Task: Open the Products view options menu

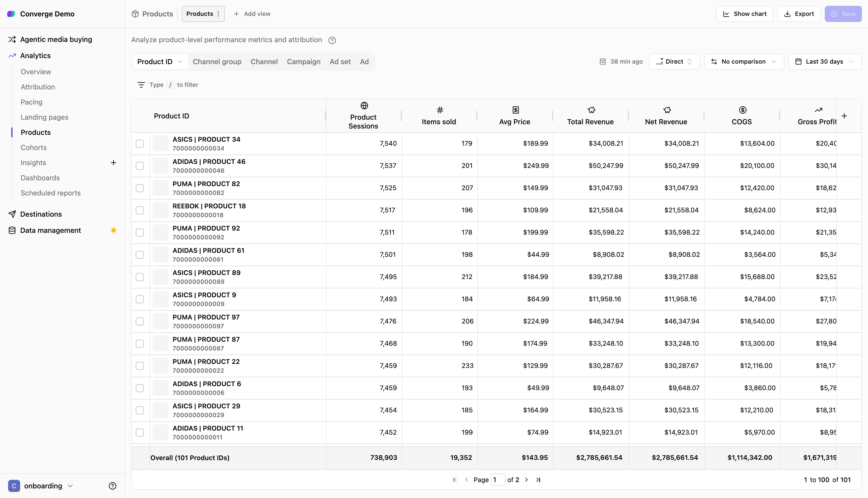Action: coord(218,14)
